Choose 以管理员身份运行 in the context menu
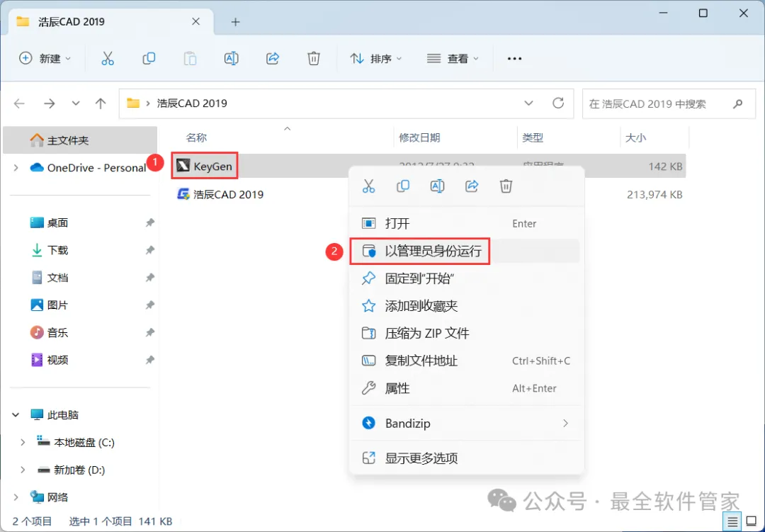The width and height of the screenshot is (765, 532). [x=466, y=251]
